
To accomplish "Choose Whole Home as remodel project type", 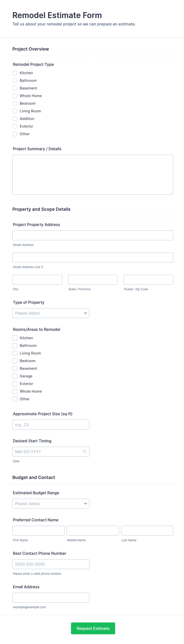I will (x=15, y=96).
